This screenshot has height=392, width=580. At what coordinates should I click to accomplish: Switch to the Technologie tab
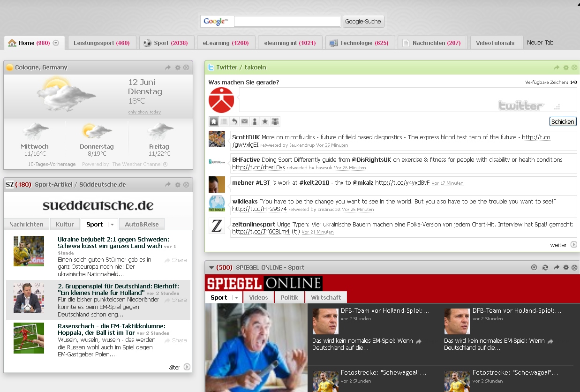click(359, 43)
